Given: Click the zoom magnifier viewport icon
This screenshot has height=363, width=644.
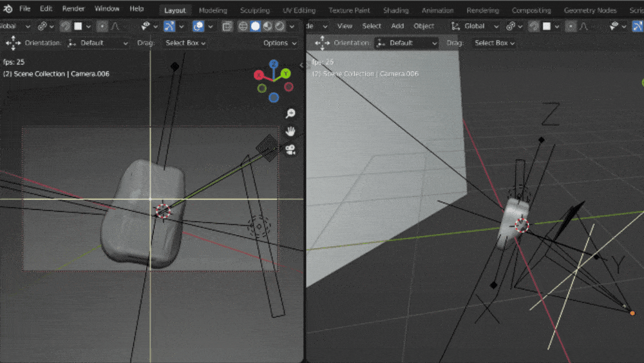Looking at the screenshot, I should pyautogui.click(x=290, y=113).
